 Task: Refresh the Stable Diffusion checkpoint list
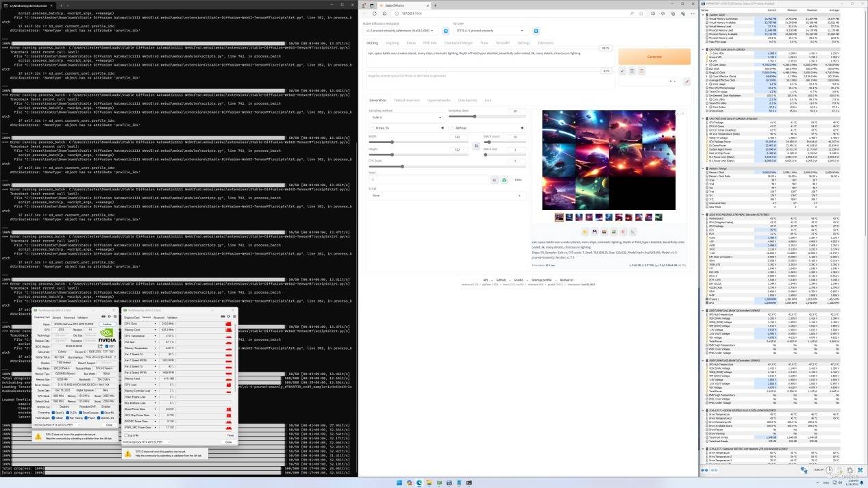pos(445,31)
